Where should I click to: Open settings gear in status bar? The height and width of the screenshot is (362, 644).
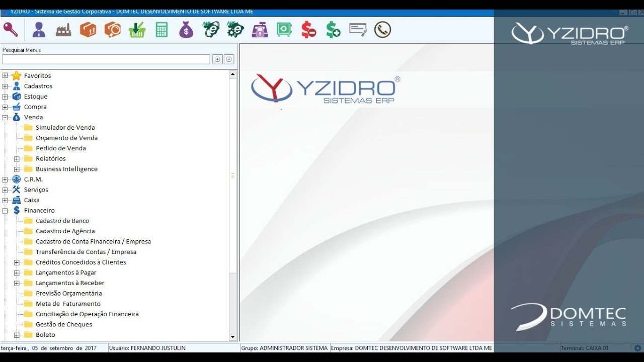[637, 348]
